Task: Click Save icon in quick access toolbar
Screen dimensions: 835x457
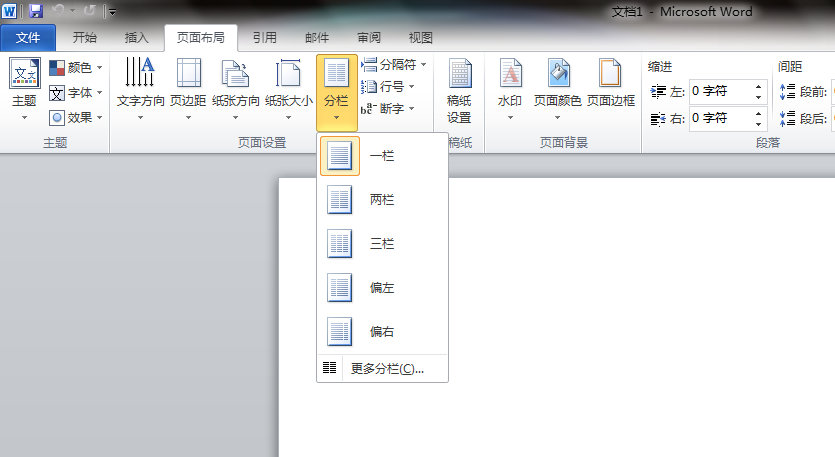Action: coord(36,11)
